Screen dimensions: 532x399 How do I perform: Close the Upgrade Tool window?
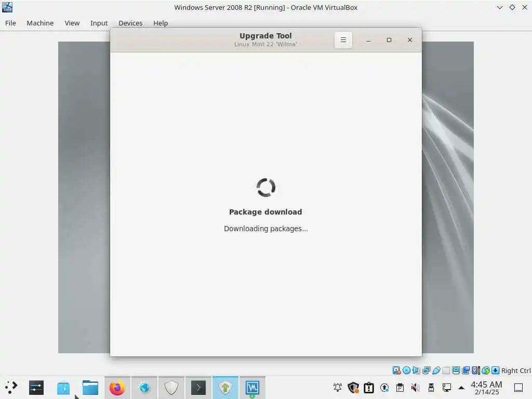(x=410, y=40)
